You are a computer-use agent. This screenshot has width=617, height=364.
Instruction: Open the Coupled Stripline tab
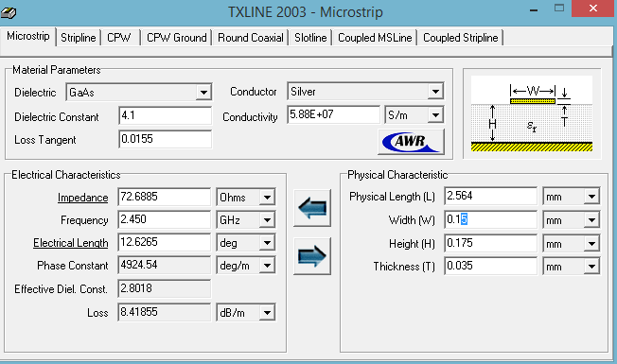coord(461,38)
